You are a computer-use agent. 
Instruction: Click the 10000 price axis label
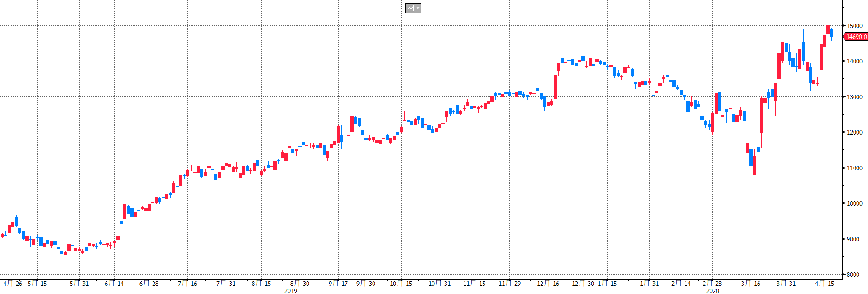(x=854, y=203)
